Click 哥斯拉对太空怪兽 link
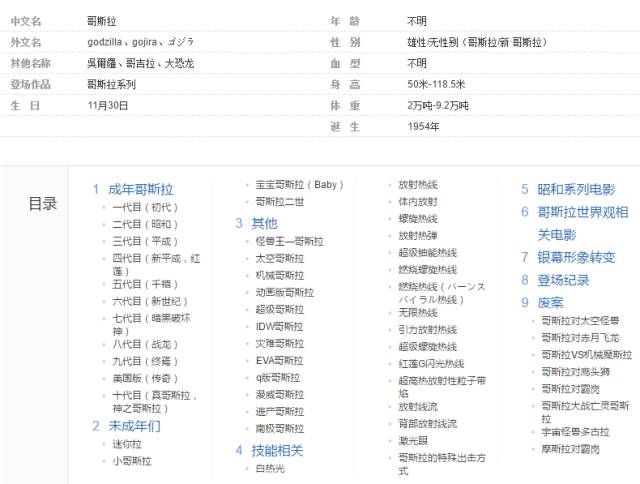 click(x=580, y=321)
